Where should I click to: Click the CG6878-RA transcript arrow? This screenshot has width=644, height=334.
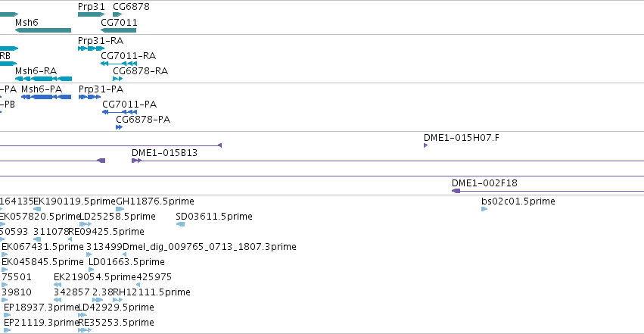(118, 79)
